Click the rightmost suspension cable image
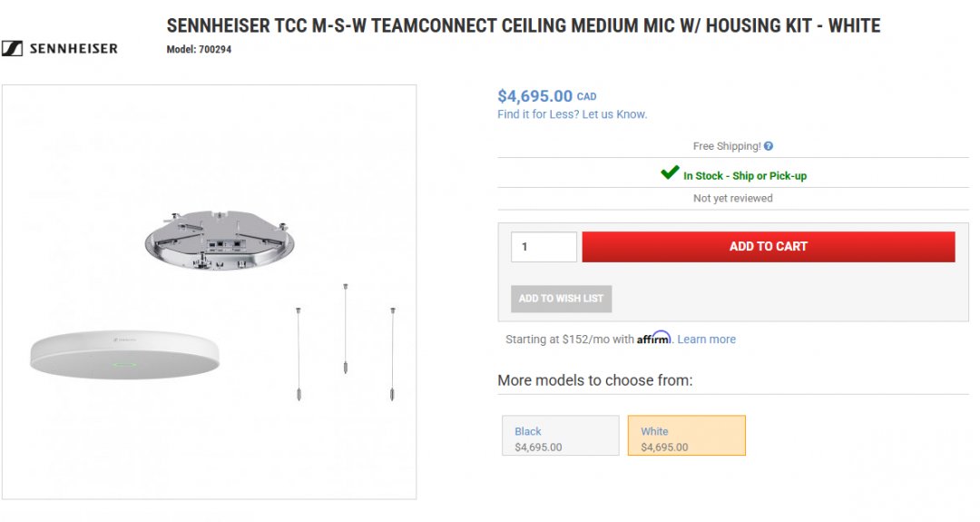 [x=393, y=354]
